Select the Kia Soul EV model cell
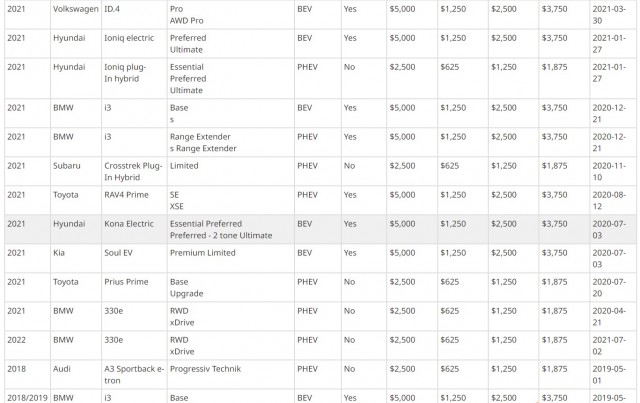 click(x=134, y=258)
